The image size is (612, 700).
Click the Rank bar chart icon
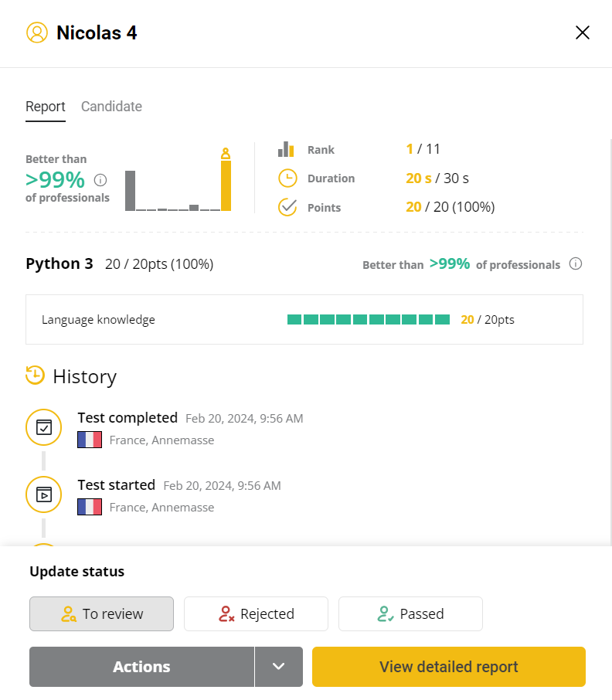point(287,149)
